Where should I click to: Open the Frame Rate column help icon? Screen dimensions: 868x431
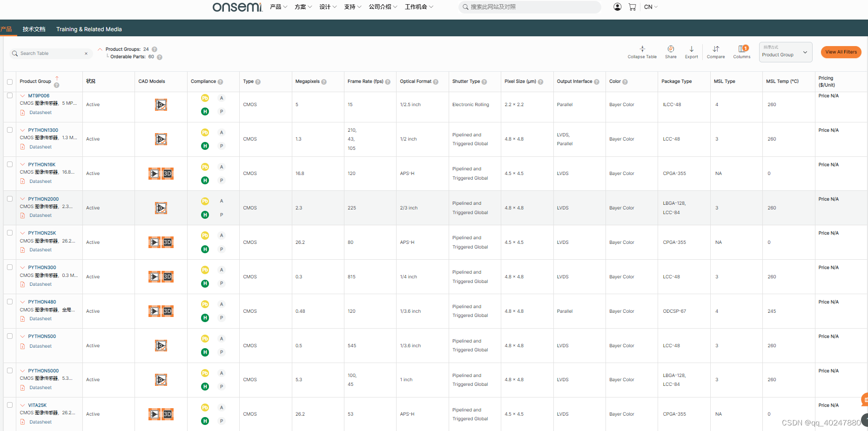[388, 82]
